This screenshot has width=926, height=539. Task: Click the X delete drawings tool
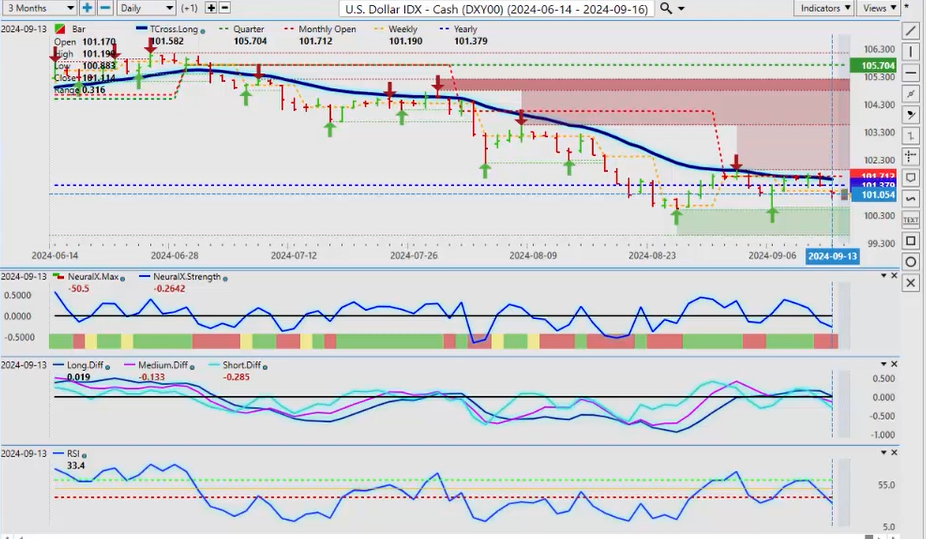click(x=911, y=283)
